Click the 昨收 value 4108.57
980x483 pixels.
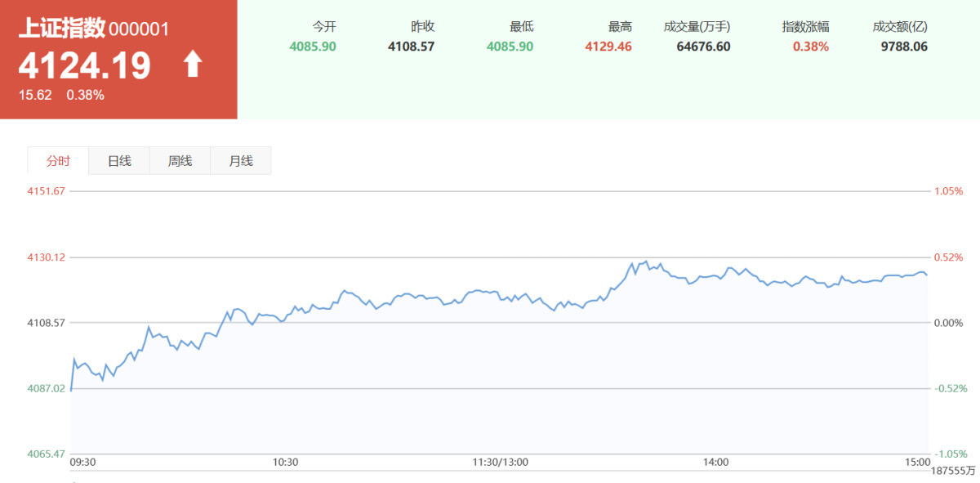pyautogui.click(x=411, y=47)
